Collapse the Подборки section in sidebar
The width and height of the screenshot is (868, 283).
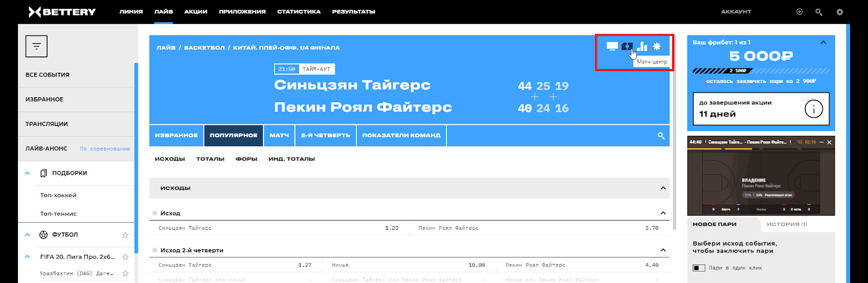click(27, 173)
